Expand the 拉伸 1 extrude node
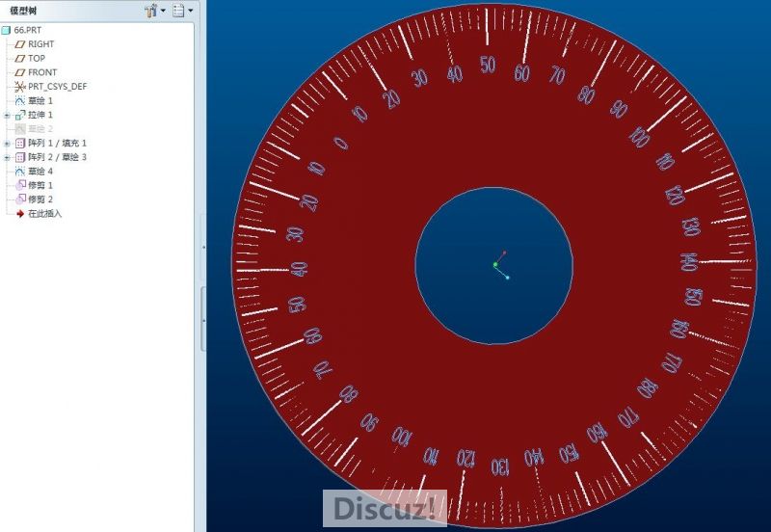The width and height of the screenshot is (771, 532). click(7, 115)
